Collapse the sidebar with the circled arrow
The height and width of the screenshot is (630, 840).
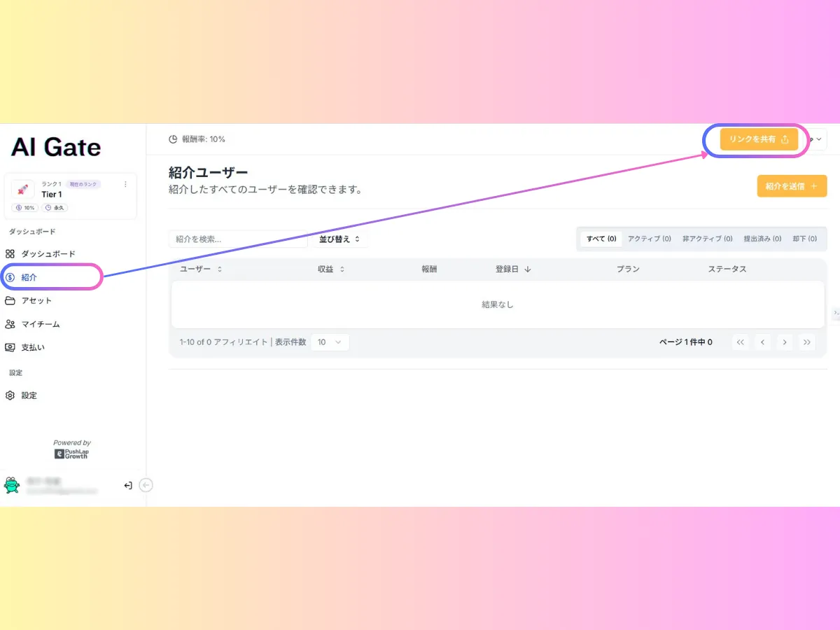pos(146,485)
